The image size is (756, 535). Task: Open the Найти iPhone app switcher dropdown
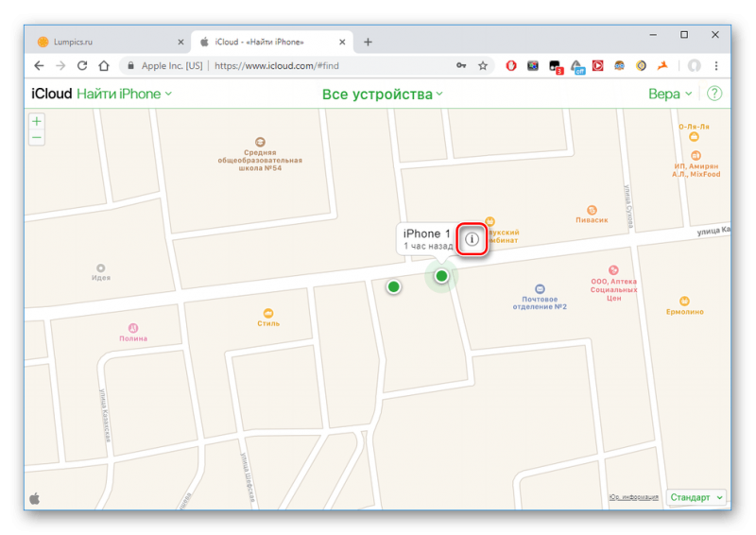tap(125, 94)
